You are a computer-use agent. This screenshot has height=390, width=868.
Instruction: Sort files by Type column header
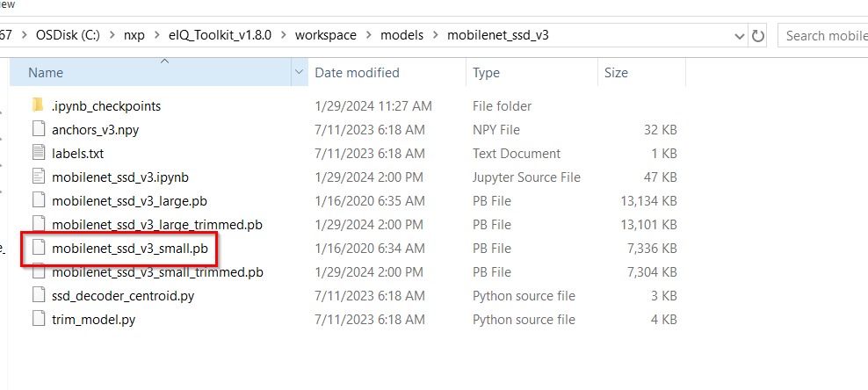click(x=486, y=72)
